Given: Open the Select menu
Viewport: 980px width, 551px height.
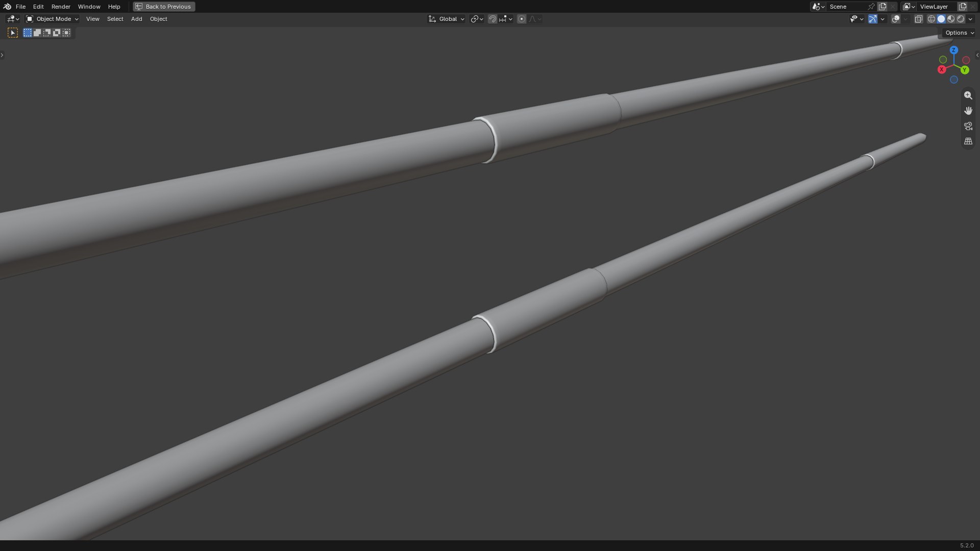Looking at the screenshot, I should [x=115, y=19].
